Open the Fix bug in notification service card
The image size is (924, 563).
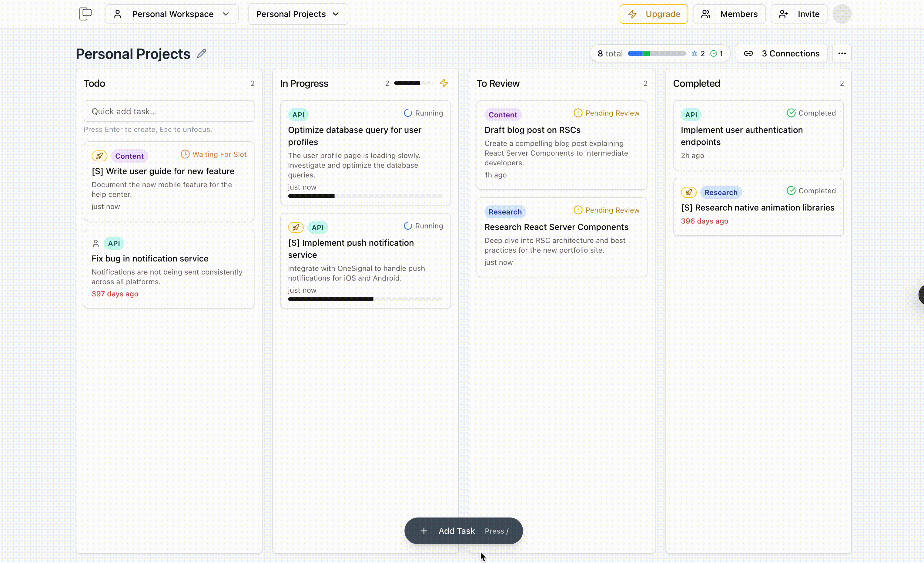tap(169, 269)
